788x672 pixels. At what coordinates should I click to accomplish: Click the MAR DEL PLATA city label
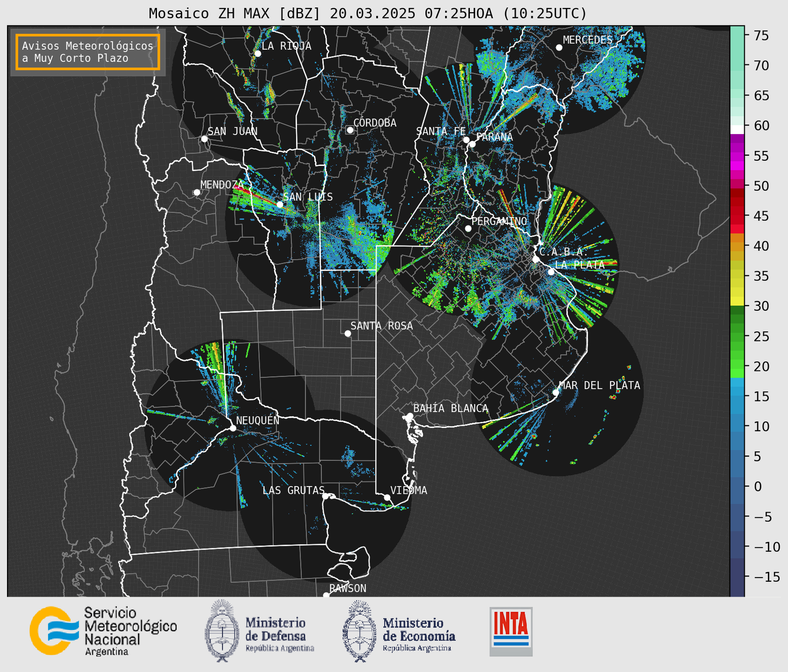pos(599,385)
